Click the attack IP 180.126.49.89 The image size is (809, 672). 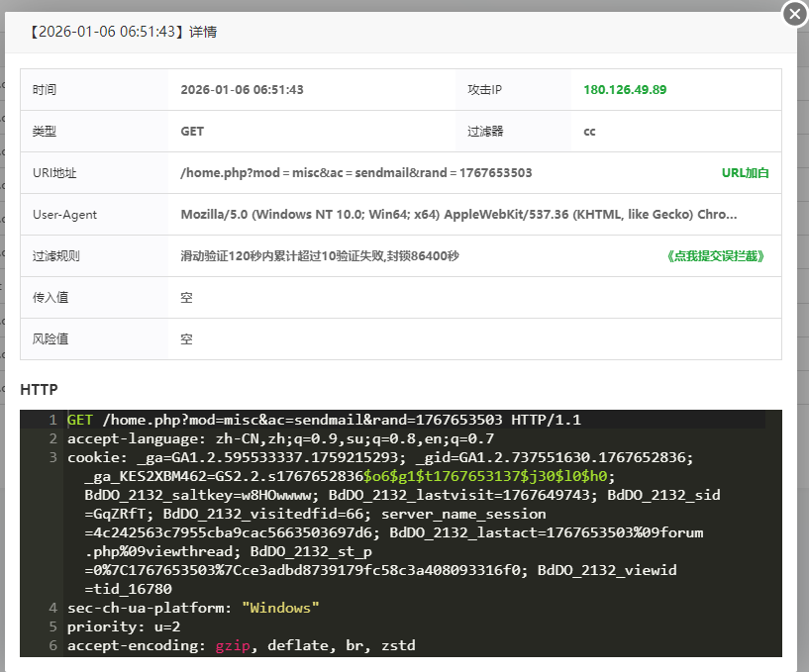tap(625, 90)
